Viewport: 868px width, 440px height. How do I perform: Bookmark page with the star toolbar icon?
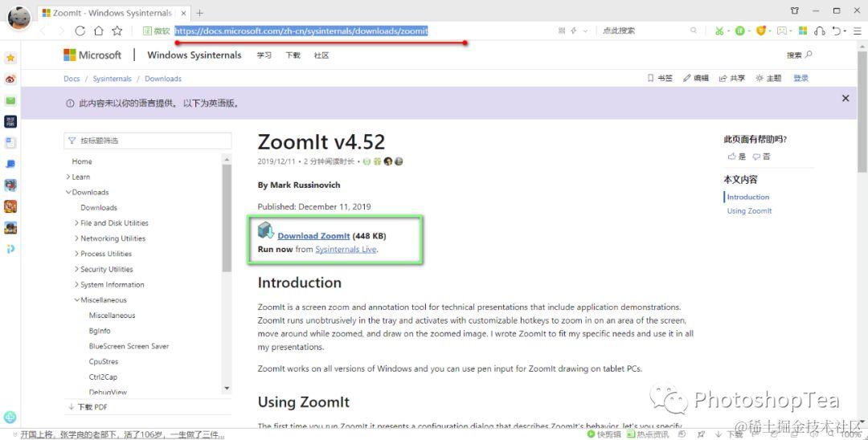(117, 31)
